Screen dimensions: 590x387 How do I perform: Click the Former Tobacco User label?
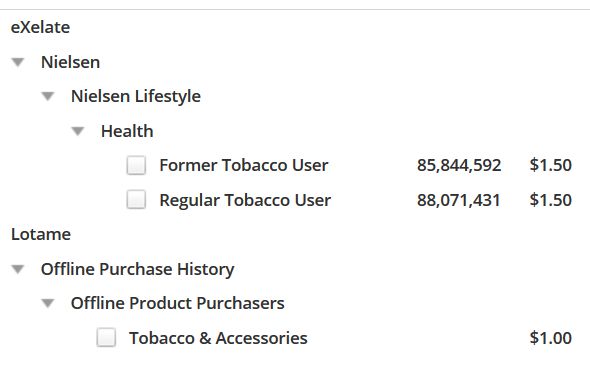[x=244, y=165]
